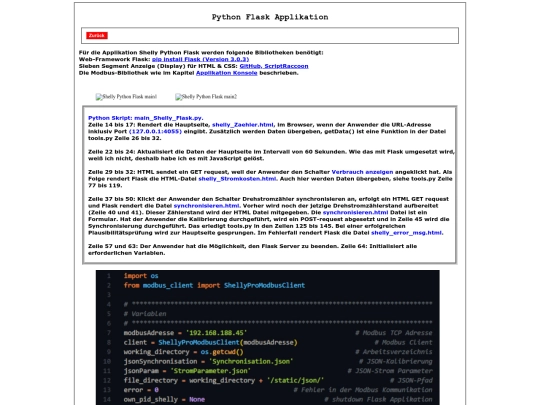
Task: Open the pip install Flask (Version 3.0.3) link
Action: pos(200,59)
